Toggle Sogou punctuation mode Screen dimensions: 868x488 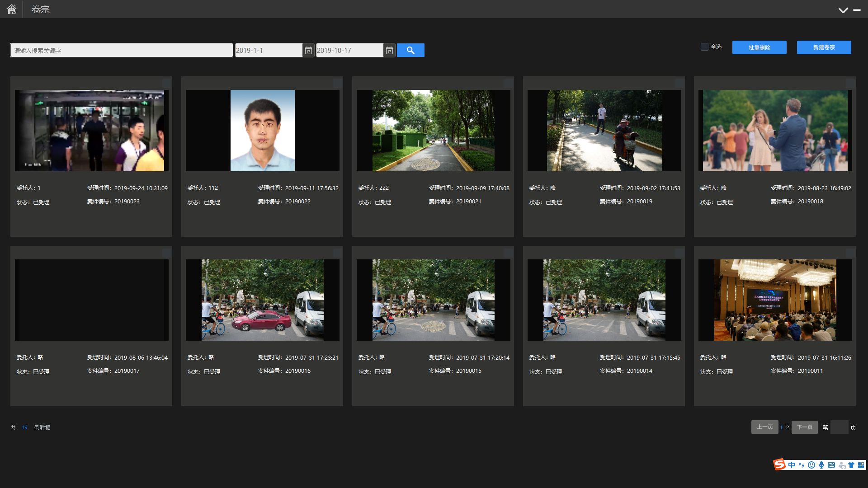pyautogui.click(x=802, y=465)
